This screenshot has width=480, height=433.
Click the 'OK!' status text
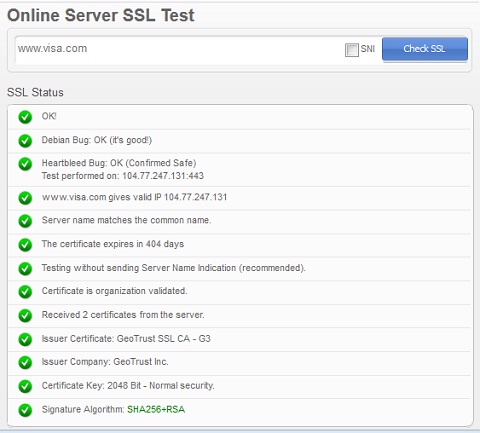(x=49, y=116)
